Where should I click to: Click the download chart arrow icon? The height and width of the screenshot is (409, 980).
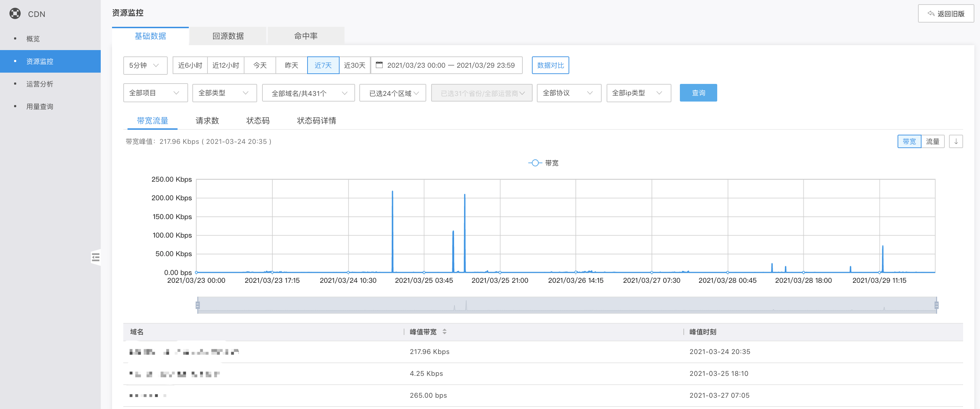pos(956,141)
